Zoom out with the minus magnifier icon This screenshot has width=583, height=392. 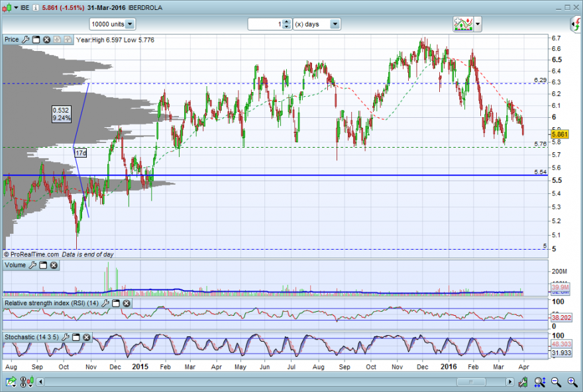point(556,381)
